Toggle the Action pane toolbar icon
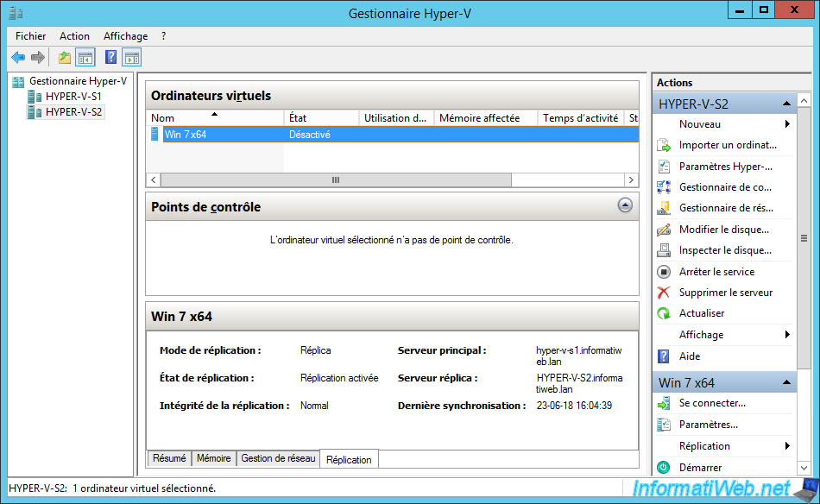This screenshot has height=504, width=820. click(x=132, y=58)
